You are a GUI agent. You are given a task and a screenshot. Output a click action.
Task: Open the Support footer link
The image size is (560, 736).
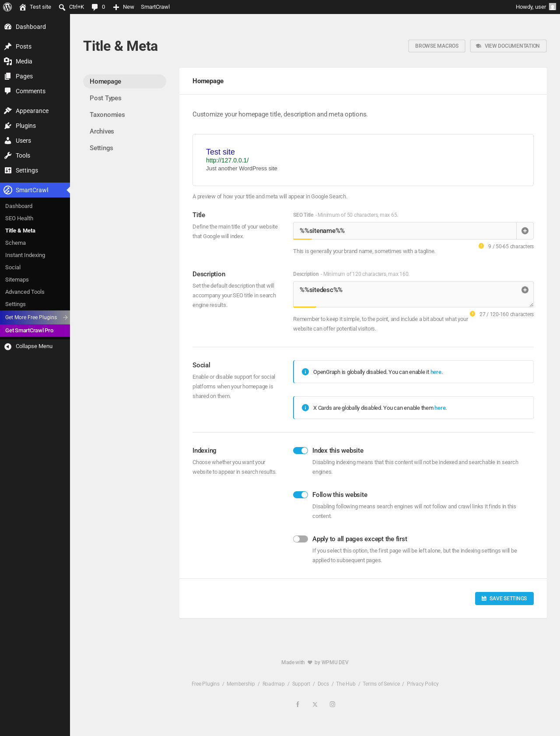301,684
